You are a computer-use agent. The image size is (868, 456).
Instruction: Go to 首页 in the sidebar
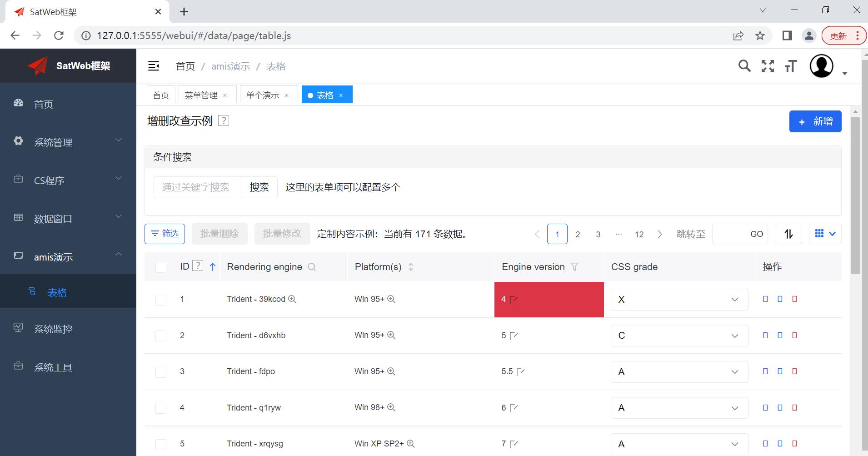click(68, 104)
